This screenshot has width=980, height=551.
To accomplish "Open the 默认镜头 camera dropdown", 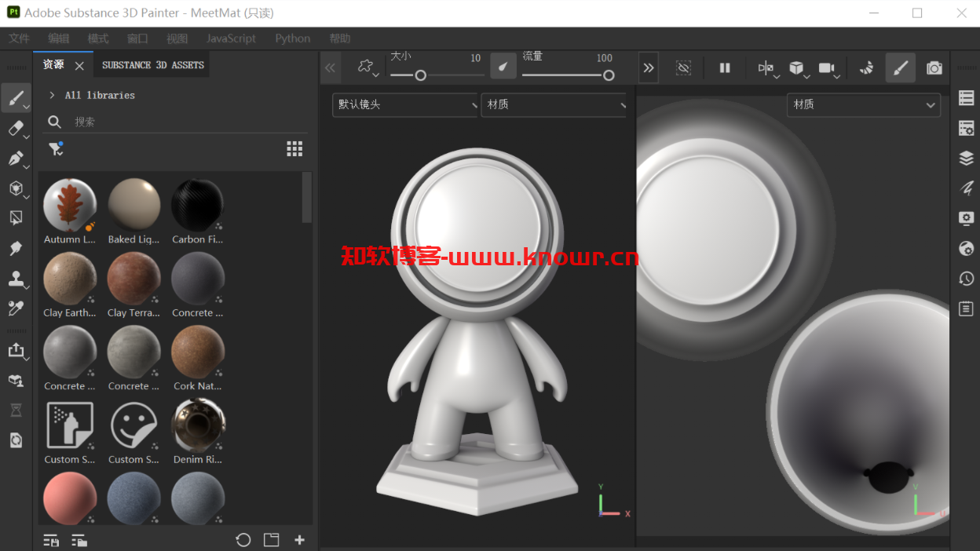I will (x=405, y=104).
